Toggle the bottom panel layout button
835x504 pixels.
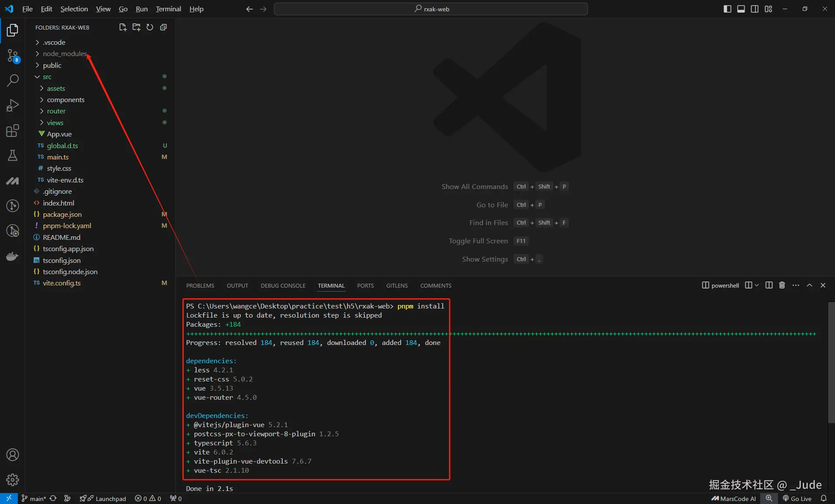tap(741, 9)
